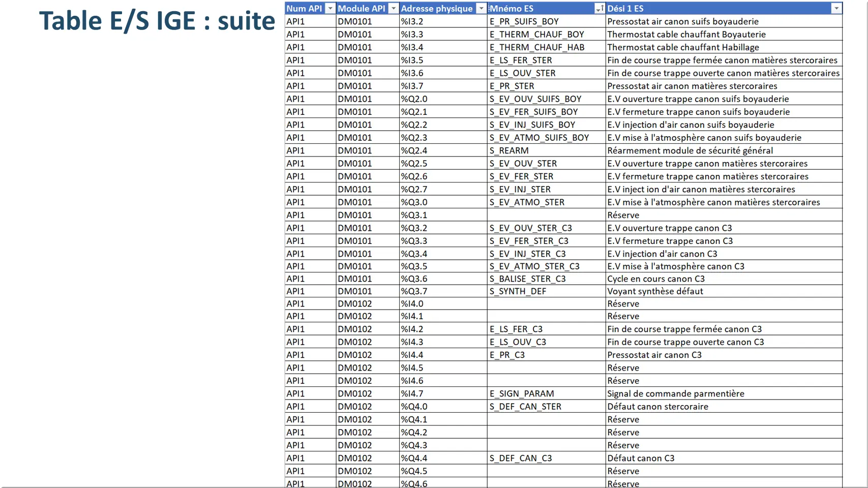Click address cell %Q2.4
This screenshot has width=868, height=488.
(x=443, y=150)
